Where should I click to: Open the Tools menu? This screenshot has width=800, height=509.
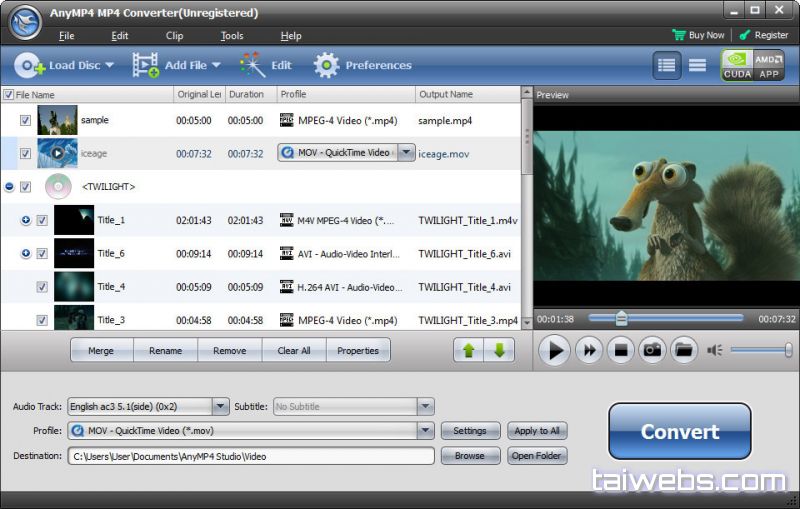coord(232,36)
